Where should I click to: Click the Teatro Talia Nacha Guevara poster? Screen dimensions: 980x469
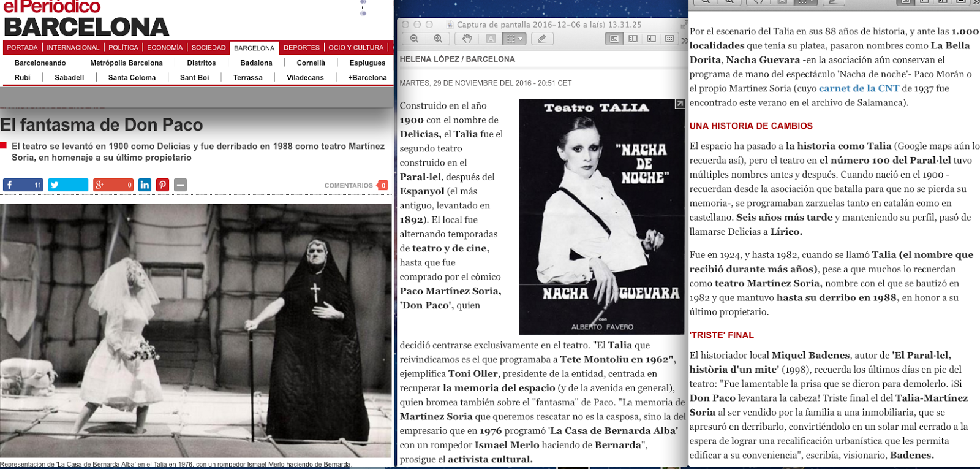point(601,216)
